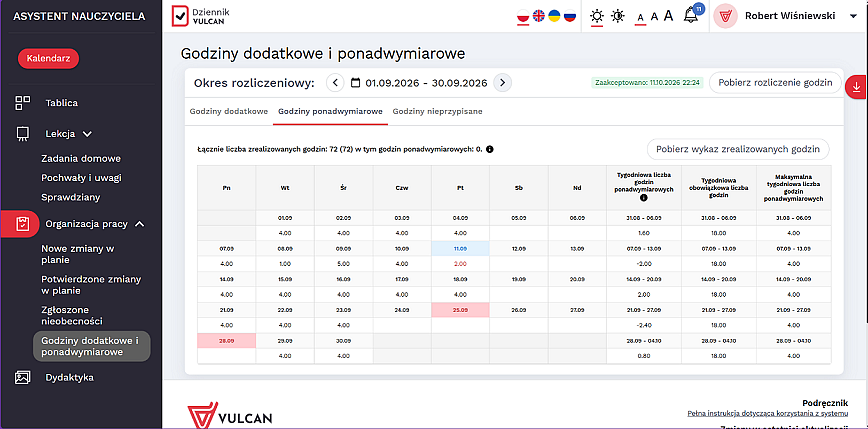Select the light theme sun icon
The image size is (868, 429).
coord(596,16)
